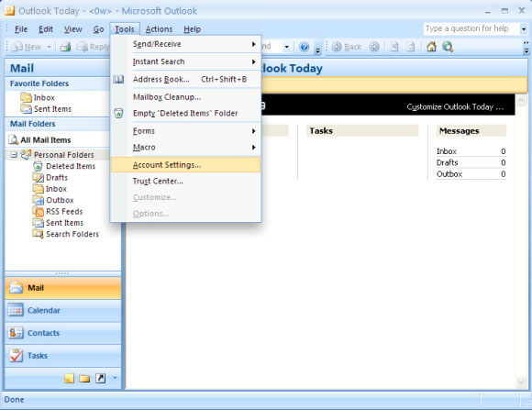532x410 pixels.
Task: Click the RSS Feeds folder icon
Action: (39, 212)
